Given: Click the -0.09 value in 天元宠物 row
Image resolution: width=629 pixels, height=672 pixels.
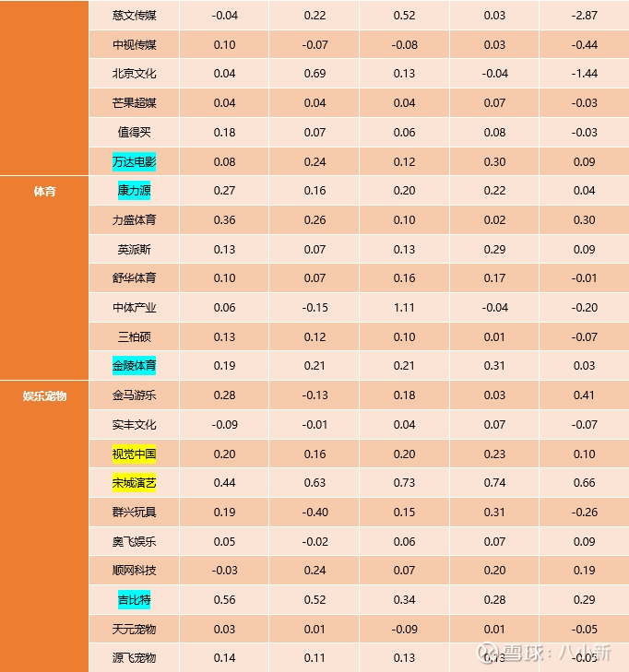Looking at the screenshot, I should tap(404, 630).
